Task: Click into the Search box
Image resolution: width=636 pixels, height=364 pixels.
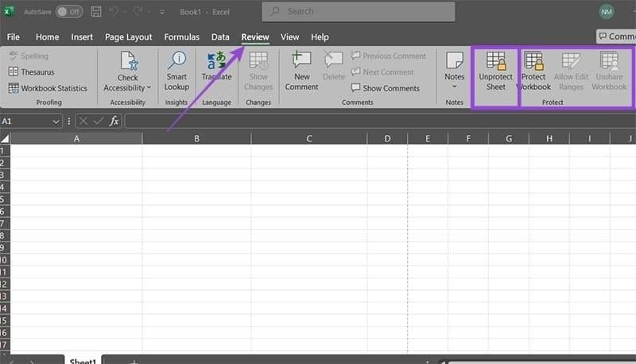Action: [359, 11]
